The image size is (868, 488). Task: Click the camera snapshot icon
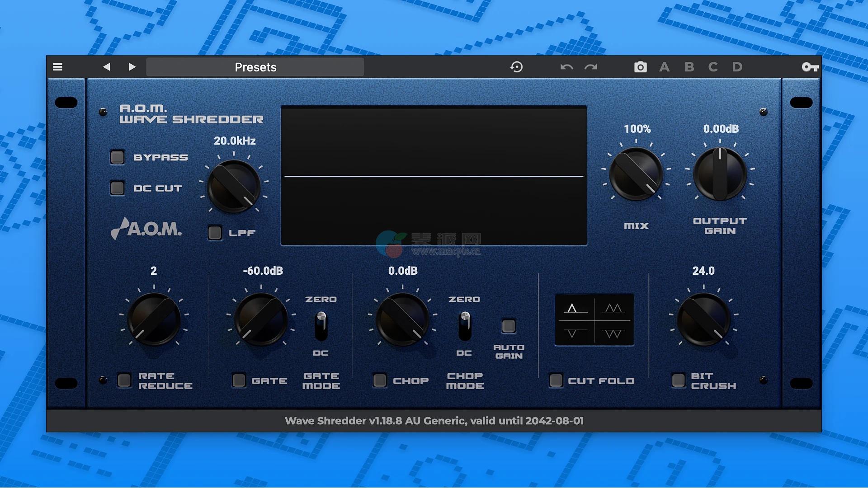click(x=640, y=67)
